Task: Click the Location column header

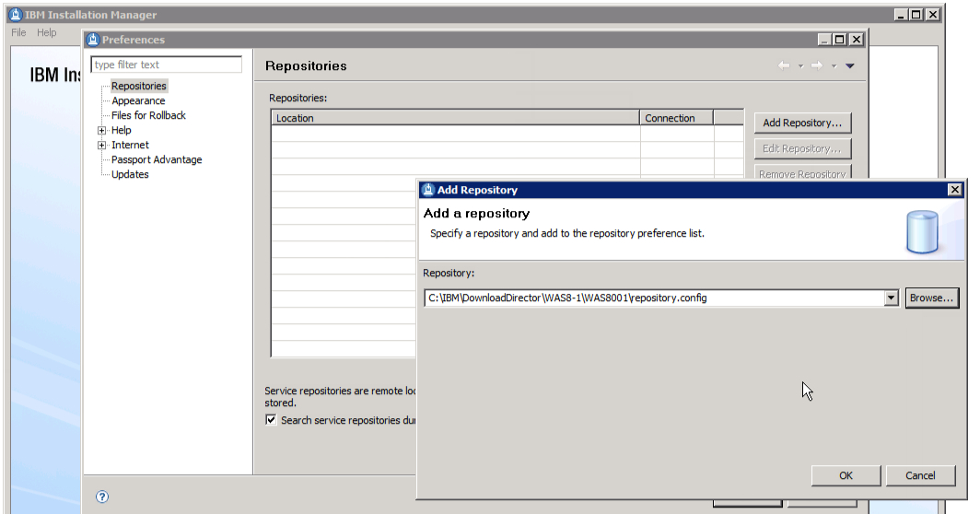Action: pyautogui.click(x=455, y=118)
